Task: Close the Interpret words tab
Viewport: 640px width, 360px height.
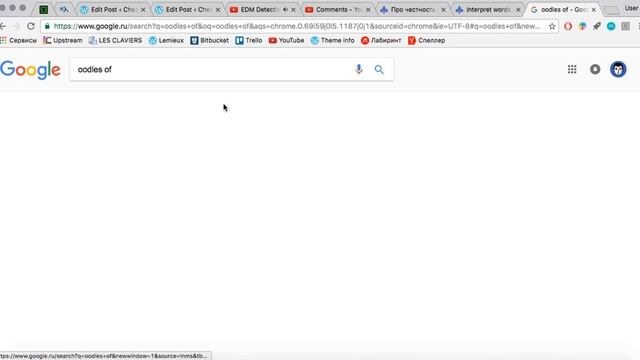Action: click(x=518, y=9)
